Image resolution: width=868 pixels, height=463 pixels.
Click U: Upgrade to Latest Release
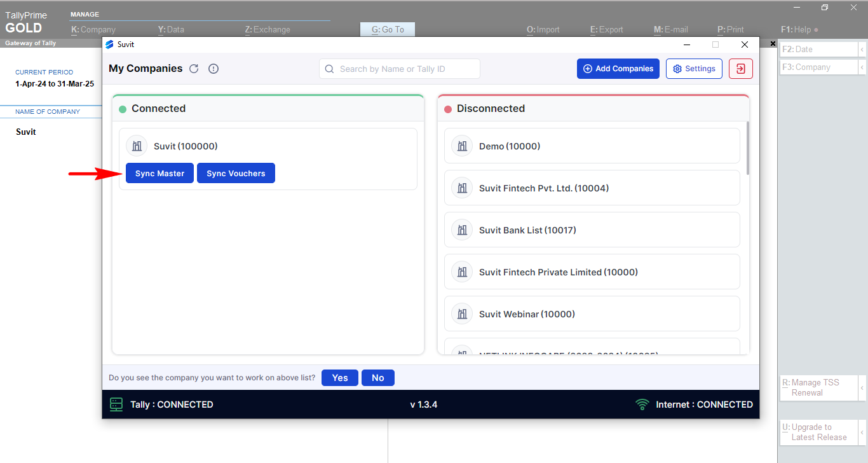tap(819, 432)
